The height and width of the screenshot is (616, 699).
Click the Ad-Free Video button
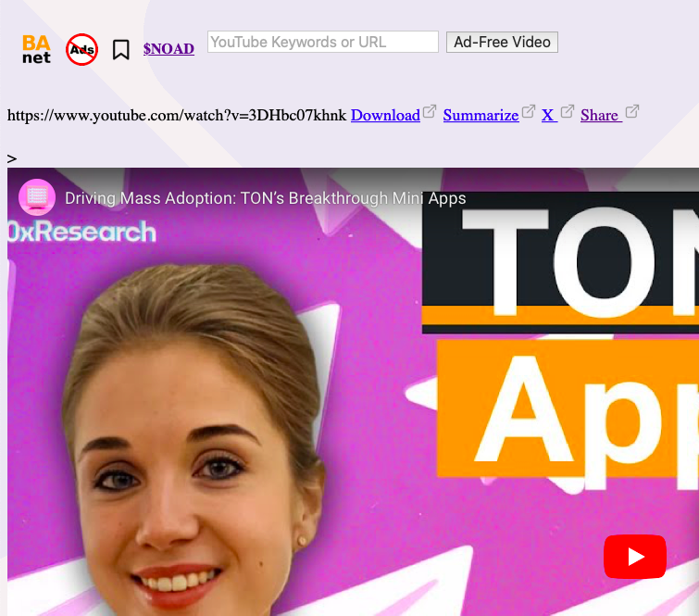(x=502, y=42)
